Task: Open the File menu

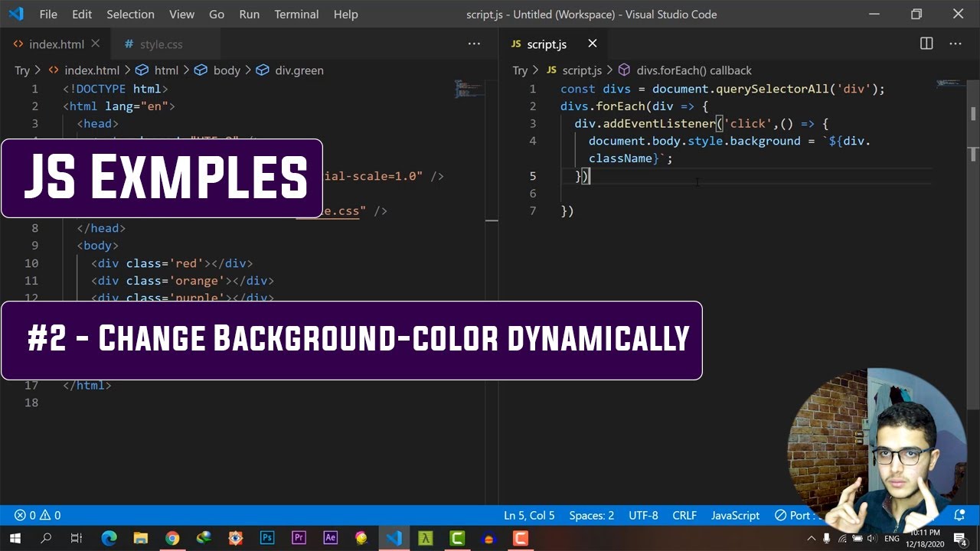Action: 47,14
